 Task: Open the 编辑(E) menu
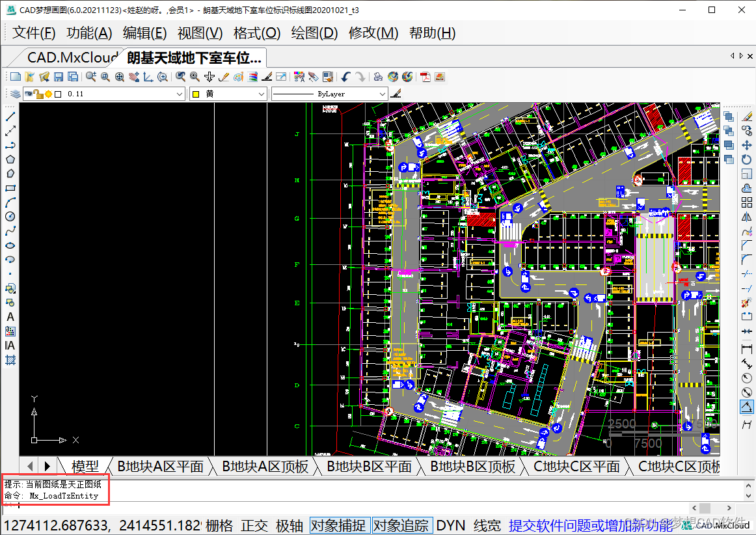point(144,33)
